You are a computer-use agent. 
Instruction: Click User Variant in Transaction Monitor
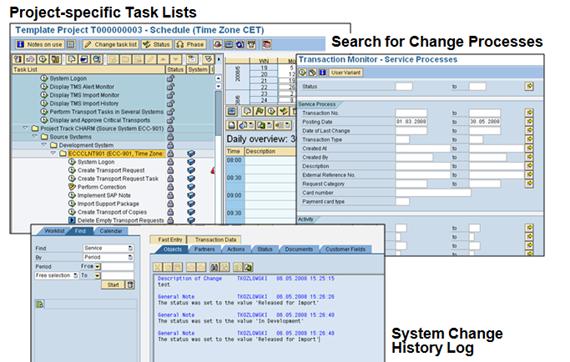(346, 72)
